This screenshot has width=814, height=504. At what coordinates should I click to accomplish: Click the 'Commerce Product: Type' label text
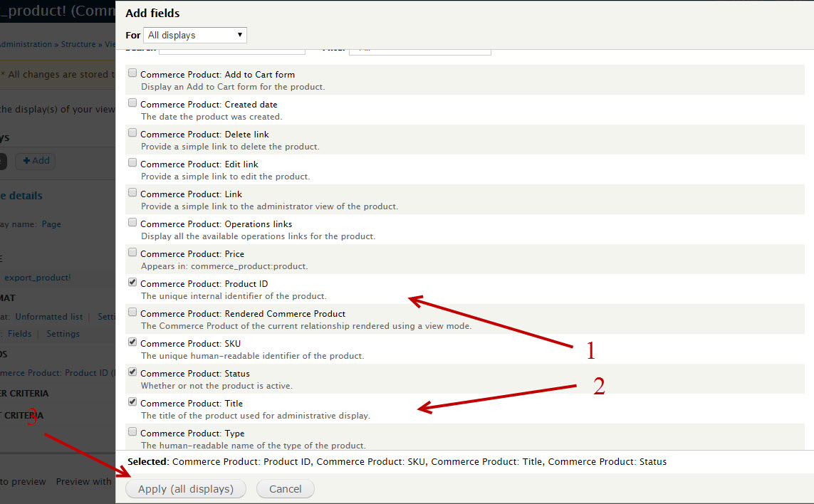coord(192,434)
